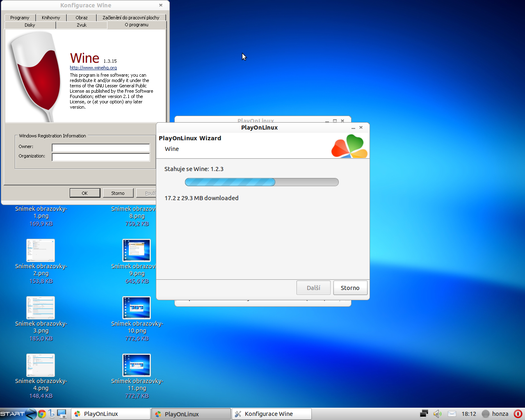Switch to first PlayOnLinux taskbar entry
The width and height of the screenshot is (525, 420).
pyautogui.click(x=111, y=414)
